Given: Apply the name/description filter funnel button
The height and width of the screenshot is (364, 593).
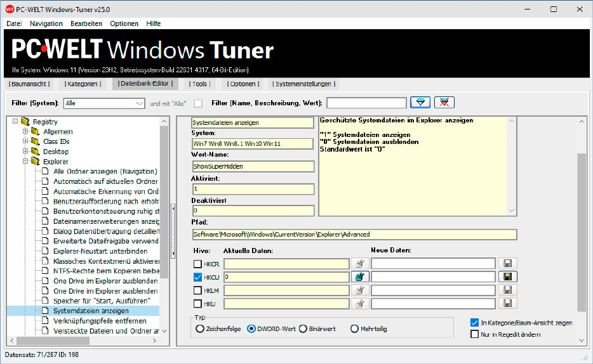Looking at the screenshot, I should point(420,102).
